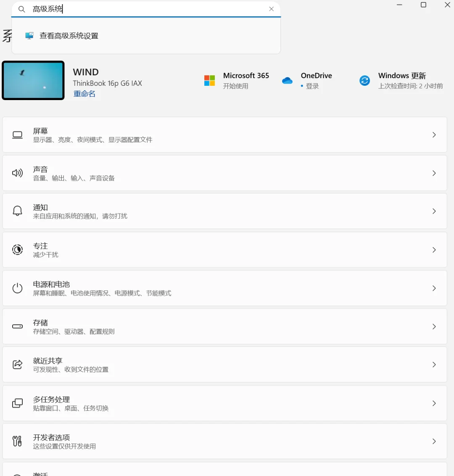Click the search magnifier icon
This screenshot has width=454, height=476.
coord(21,9)
